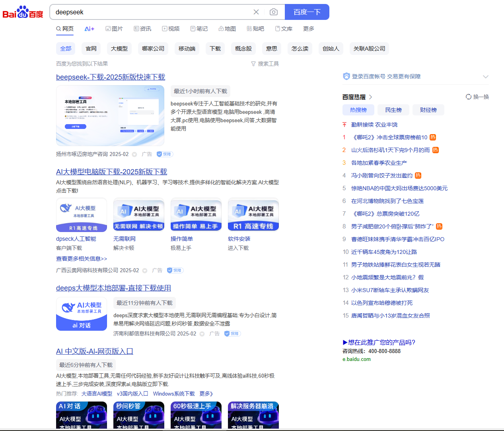The image size is (504, 431).
Task: Click the 解决服务器崩溃 thumbnail
Action: point(253,415)
